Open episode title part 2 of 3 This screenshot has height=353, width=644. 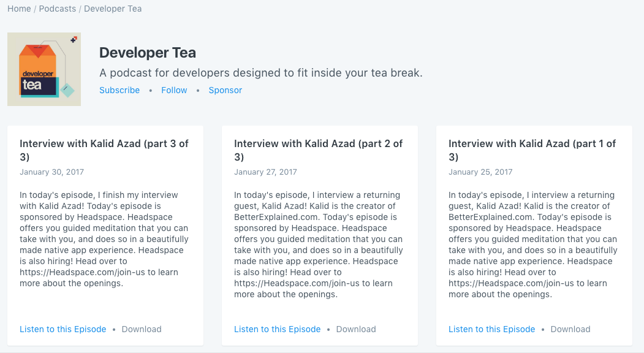coord(318,150)
